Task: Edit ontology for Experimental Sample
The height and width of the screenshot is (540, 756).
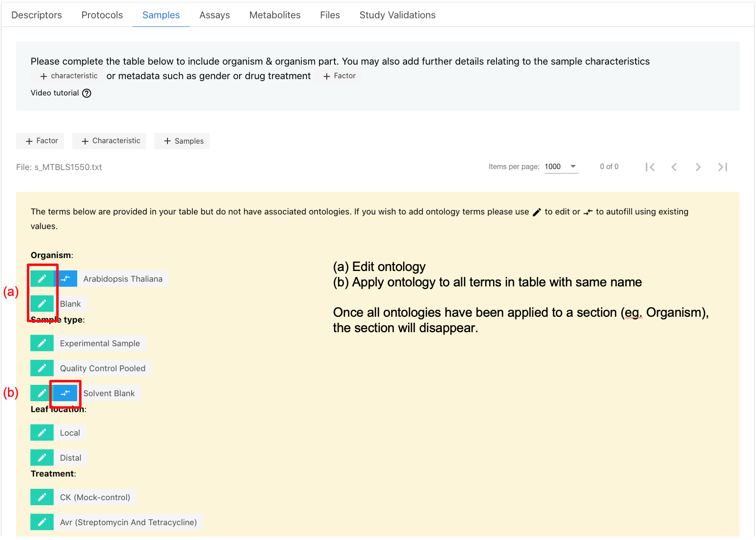Action: click(42, 343)
